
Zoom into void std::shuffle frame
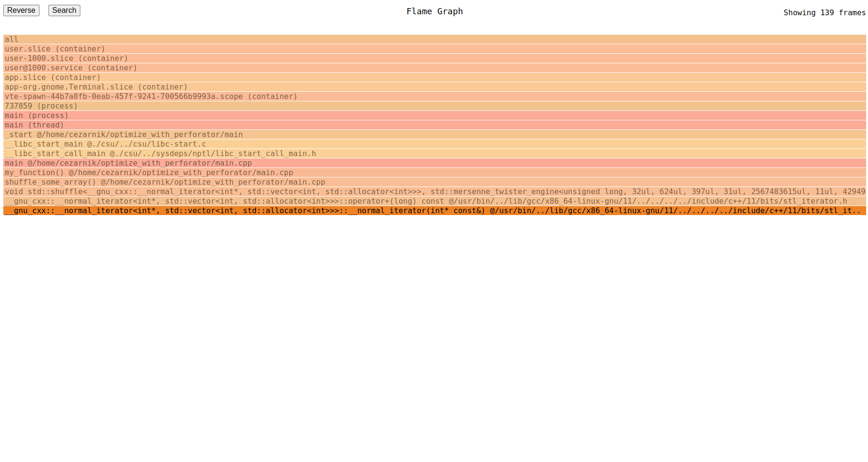tap(434, 192)
